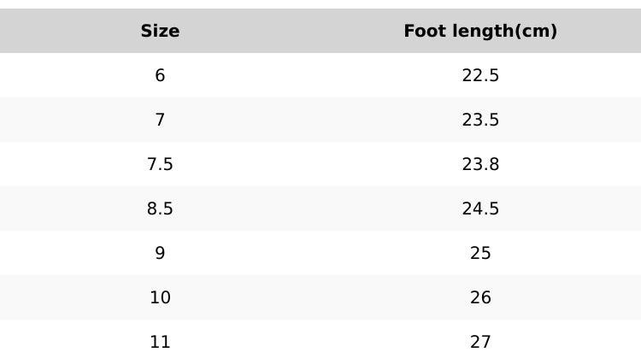This screenshot has height=364, width=641.
Task: Pick the 23.8 foot length cell
Action: (480, 165)
